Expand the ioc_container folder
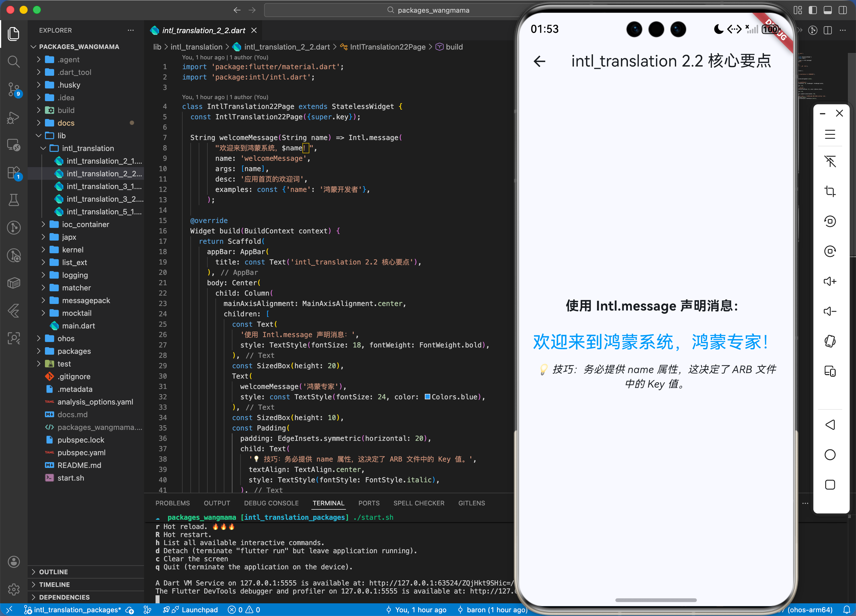The width and height of the screenshot is (856, 616). [x=86, y=224]
